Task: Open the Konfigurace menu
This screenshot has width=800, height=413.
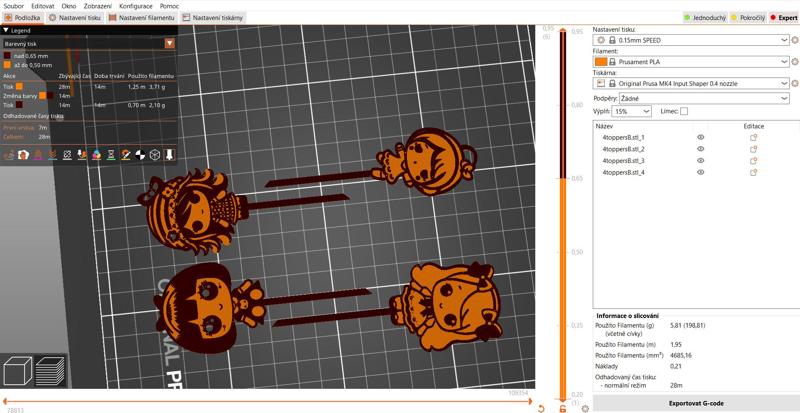Action: tap(136, 6)
